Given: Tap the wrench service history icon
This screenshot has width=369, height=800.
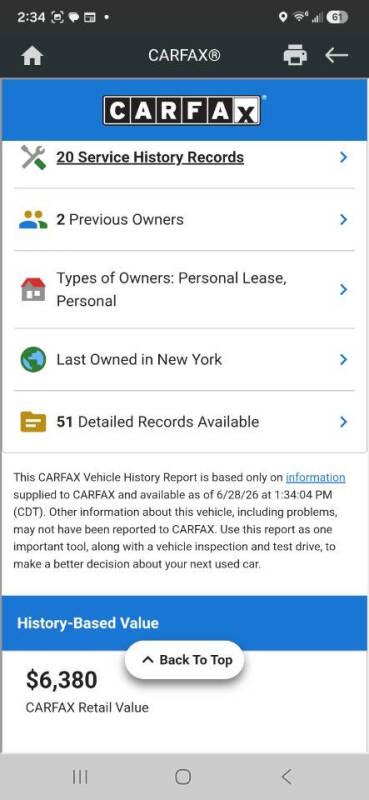Looking at the screenshot, I should click(x=33, y=157).
